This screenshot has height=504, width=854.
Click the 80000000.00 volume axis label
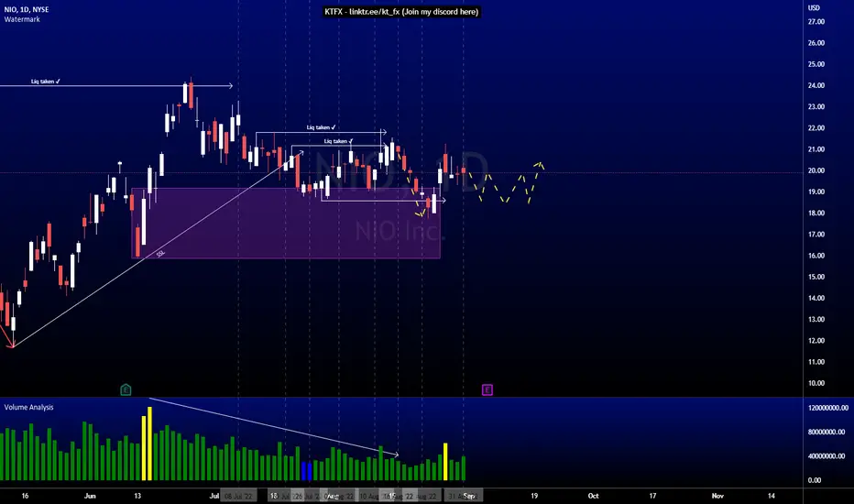click(x=827, y=432)
